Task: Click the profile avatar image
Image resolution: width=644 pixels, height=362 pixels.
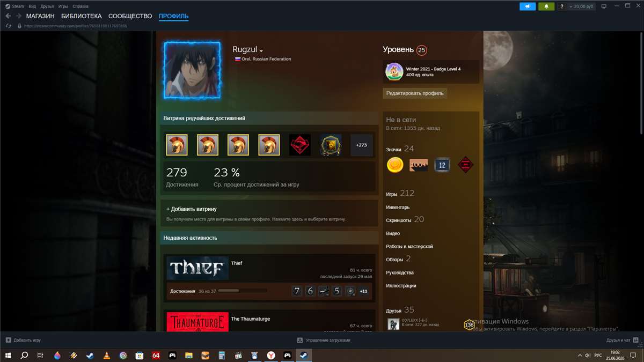Action: tap(192, 70)
